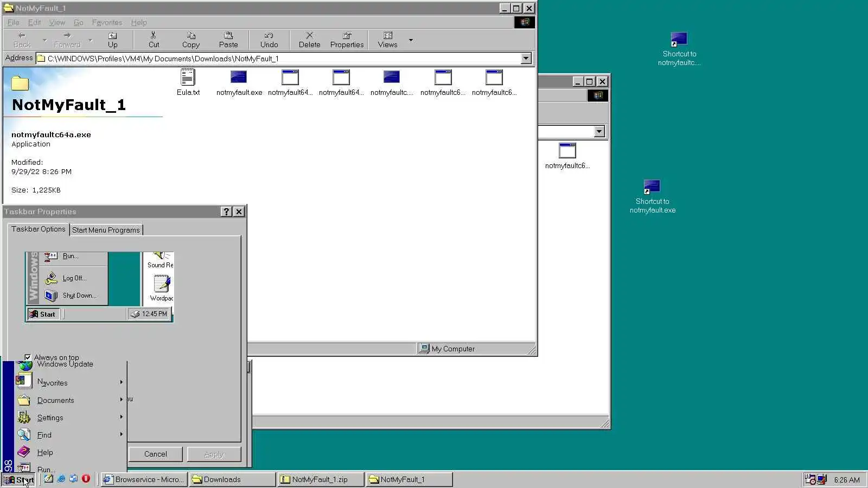The image size is (868, 488).
Task: Launch Outlook Express from quick launch
Action: click(73, 479)
